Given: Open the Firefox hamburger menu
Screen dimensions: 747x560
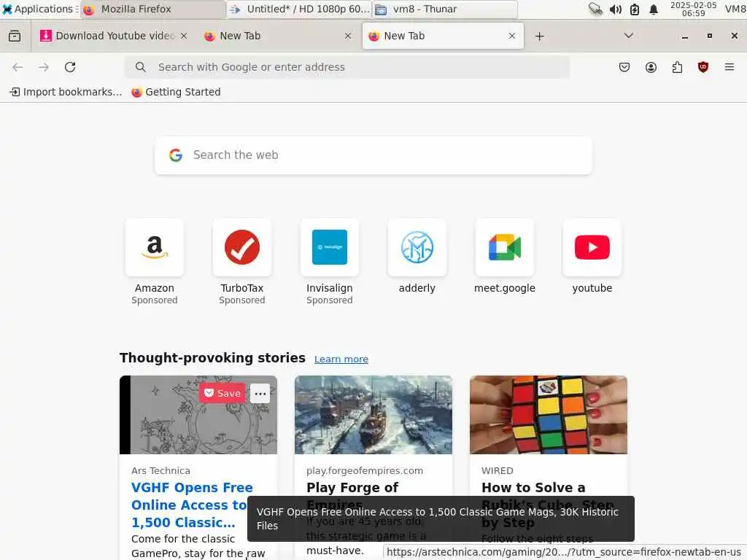Looking at the screenshot, I should [729, 67].
